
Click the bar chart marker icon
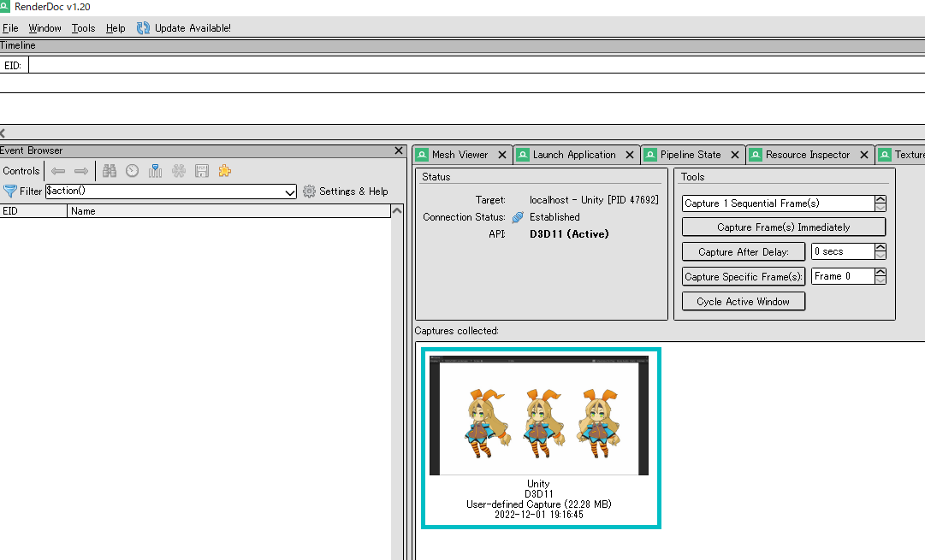pos(155,171)
